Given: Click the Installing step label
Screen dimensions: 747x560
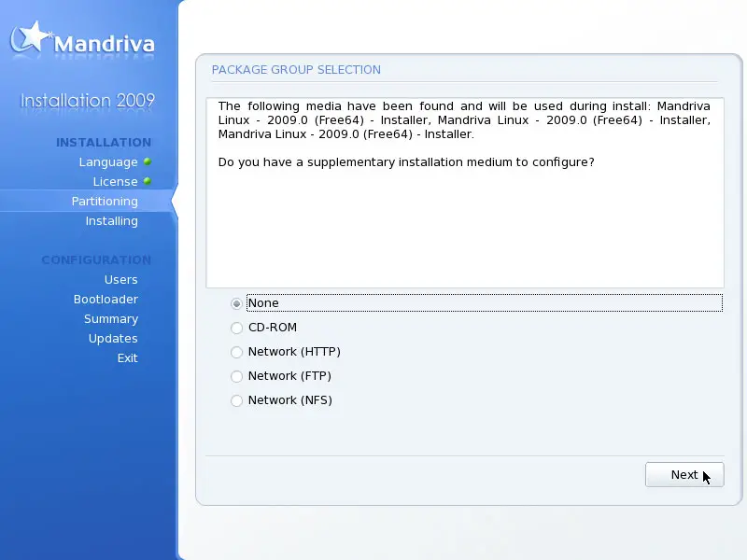Looking at the screenshot, I should [111, 221].
